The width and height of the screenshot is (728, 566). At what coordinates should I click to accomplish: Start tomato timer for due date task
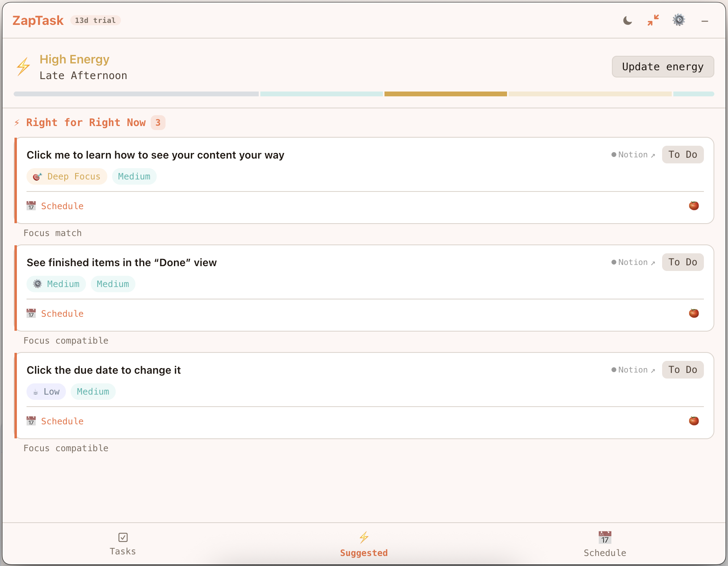tap(693, 421)
